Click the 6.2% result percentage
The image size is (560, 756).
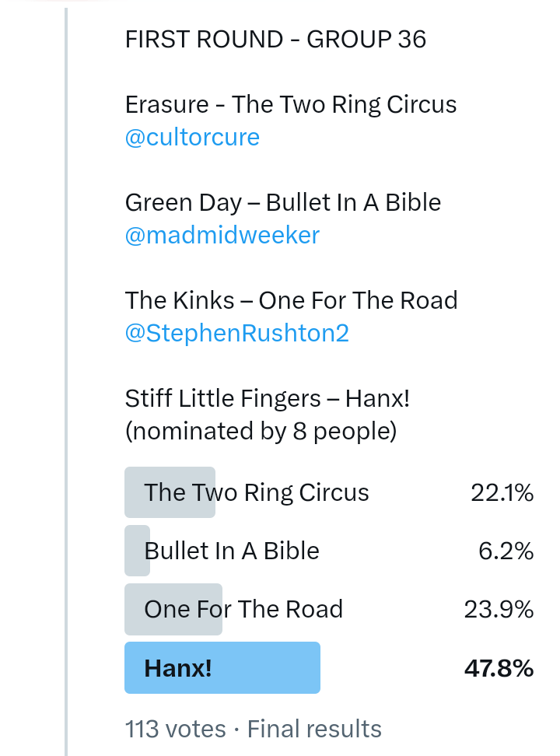[506, 551]
